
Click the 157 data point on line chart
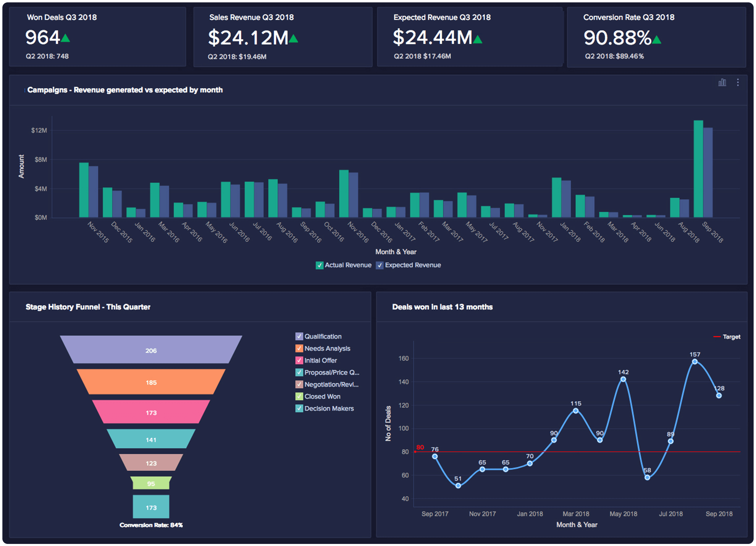coord(695,362)
